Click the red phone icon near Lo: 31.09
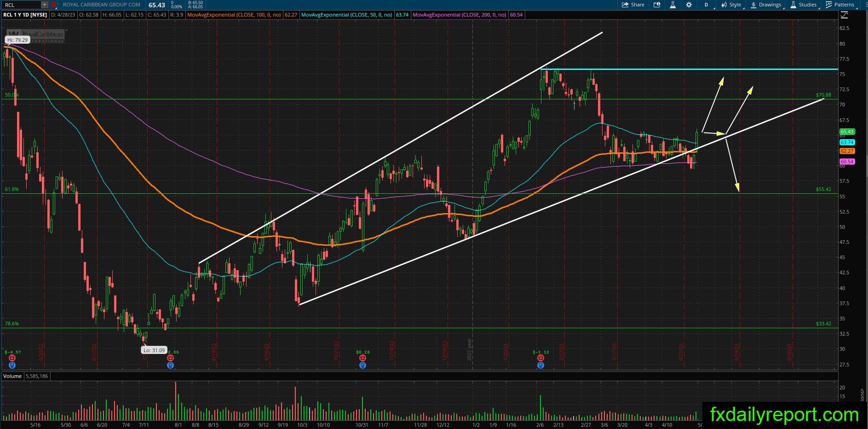The width and height of the screenshot is (868, 429). pos(171,358)
